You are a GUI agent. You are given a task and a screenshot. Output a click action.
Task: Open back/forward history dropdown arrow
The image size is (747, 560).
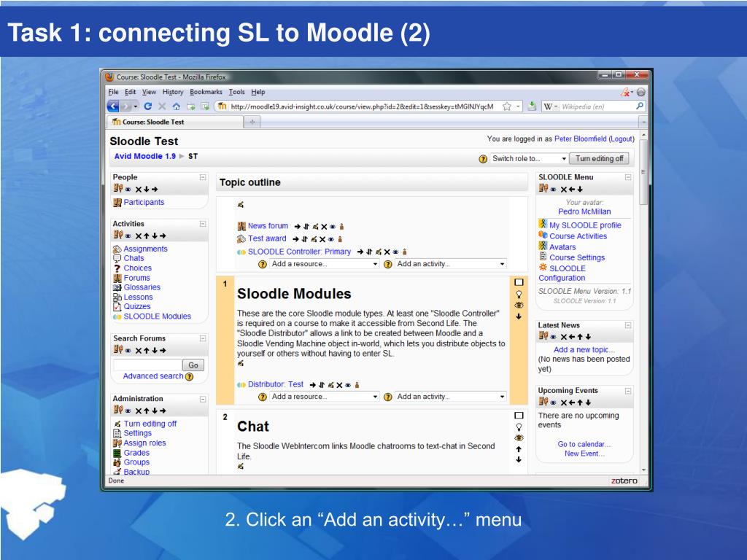136,106
